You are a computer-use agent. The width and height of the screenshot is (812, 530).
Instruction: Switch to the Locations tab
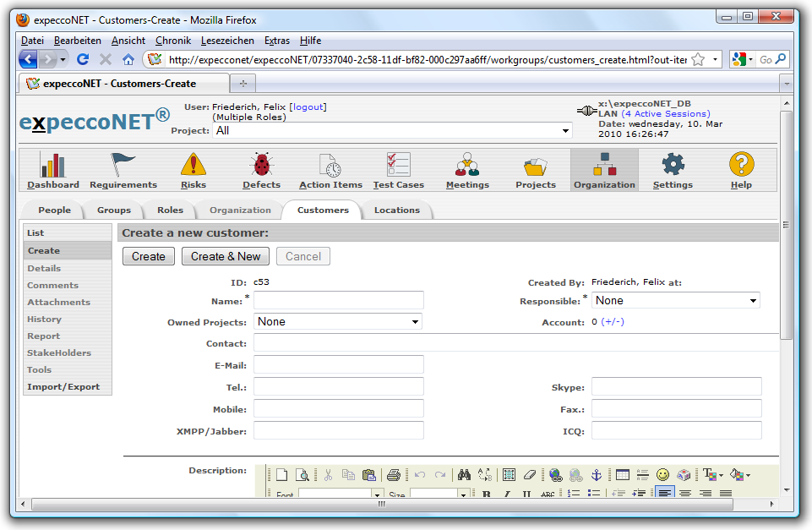pos(396,210)
